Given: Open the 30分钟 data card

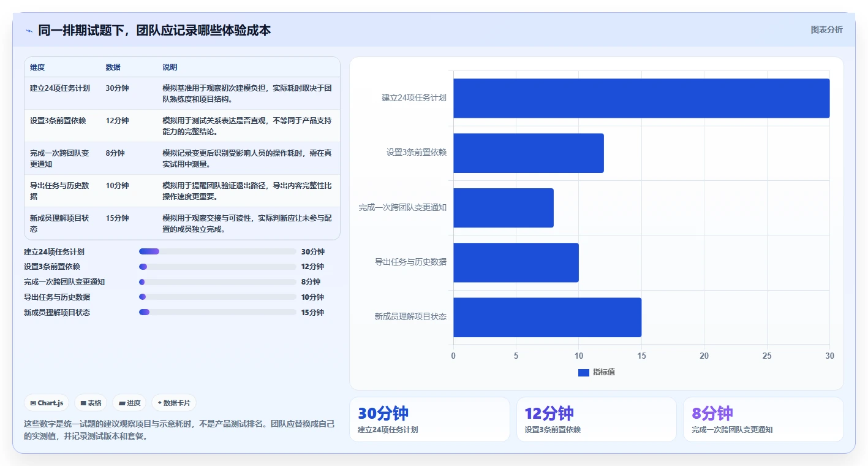Looking at the screenshot, I should pos(429,419).
